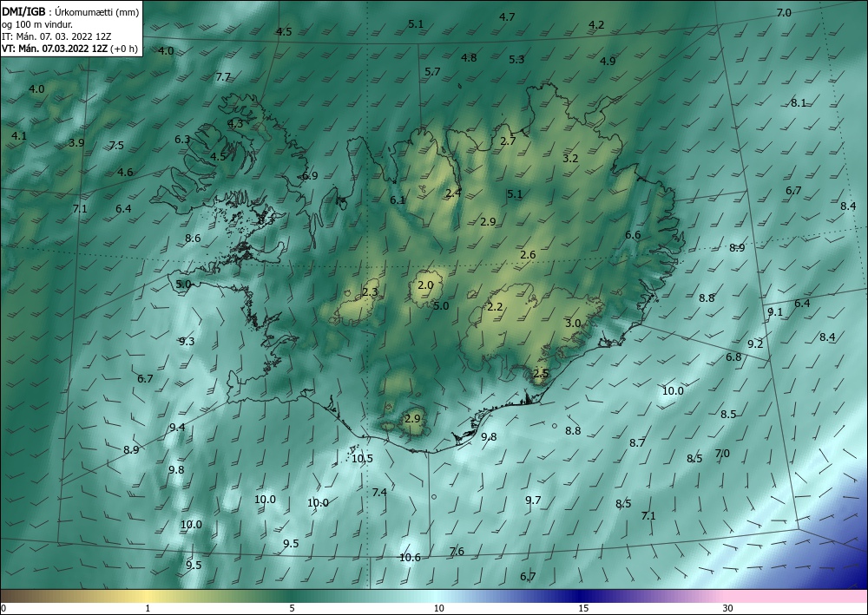Image resolution: width=868 pixels, height=615 pixels.
Task: Click the map value 3.3
Action: [266, 220]
